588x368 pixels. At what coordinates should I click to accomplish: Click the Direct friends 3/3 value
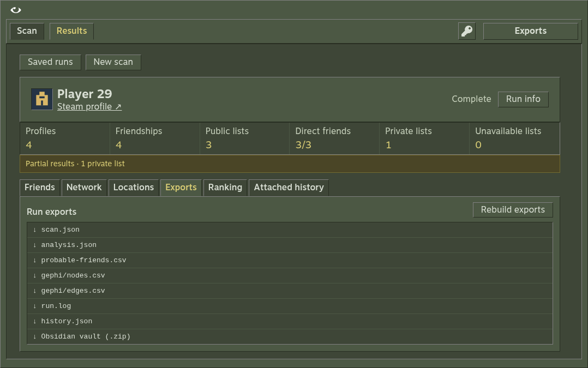click(303, 145)
